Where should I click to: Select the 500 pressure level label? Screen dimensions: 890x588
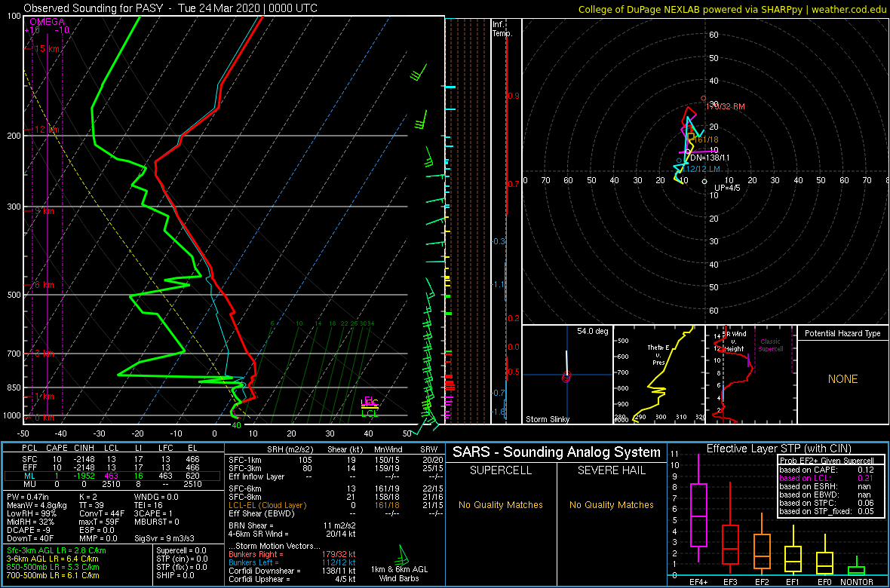point(14,295)
